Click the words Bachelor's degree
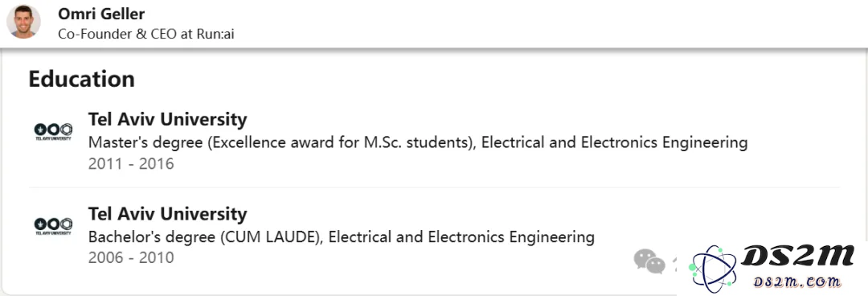This screenshot has height=296, width=868. coord(152,237)
